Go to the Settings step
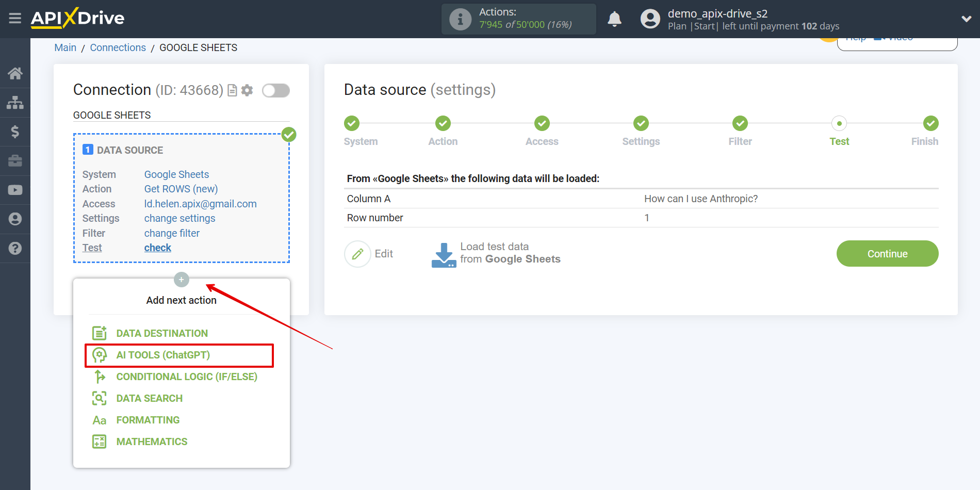 pyautogui.click(x=641, y=123)
